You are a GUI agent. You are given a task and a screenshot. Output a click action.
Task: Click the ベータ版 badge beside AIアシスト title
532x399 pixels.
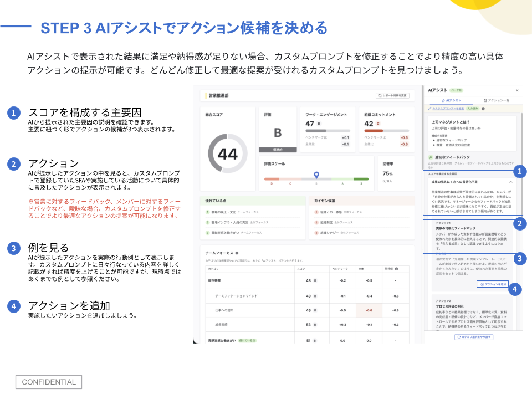(x=456, y=90)
